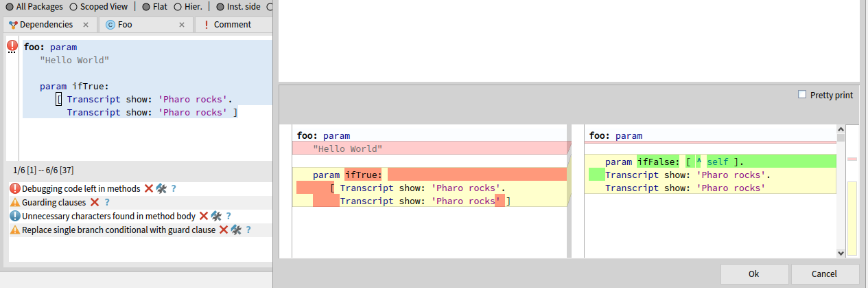Image resolution: width=868 pixels, height=288 pixels.
Task: Click the Cancel button
Action: [824, 274]
